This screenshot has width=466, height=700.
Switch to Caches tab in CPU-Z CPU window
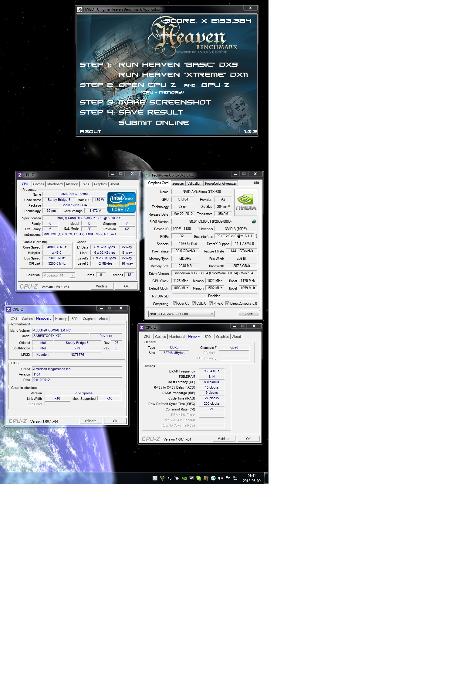pyautogui.click(x=38, y=184)
